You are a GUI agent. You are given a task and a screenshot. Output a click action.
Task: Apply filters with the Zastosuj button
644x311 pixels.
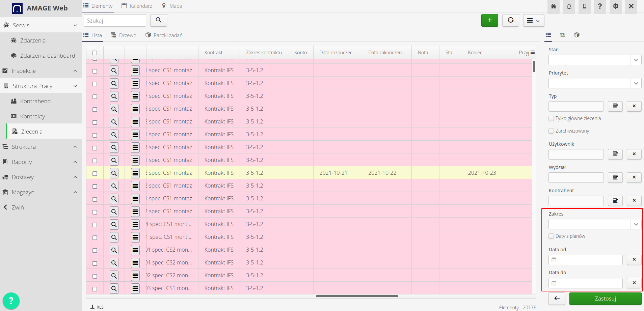tap(605, 299)
